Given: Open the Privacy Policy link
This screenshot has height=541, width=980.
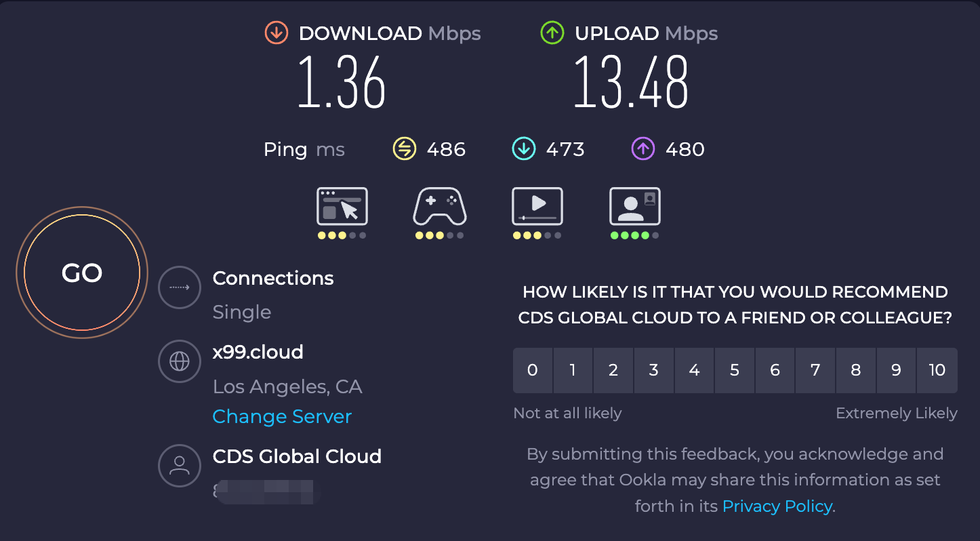Looking at the screenshot, I should pos(777,506).
